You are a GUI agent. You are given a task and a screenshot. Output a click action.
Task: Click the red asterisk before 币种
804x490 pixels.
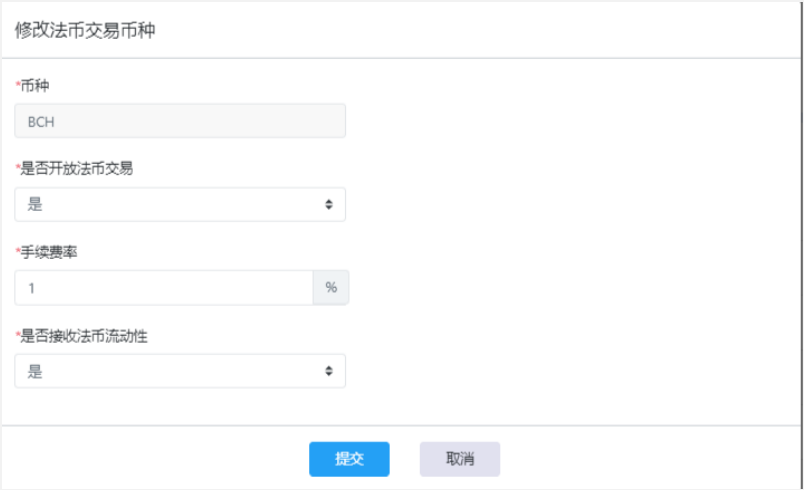18,84
